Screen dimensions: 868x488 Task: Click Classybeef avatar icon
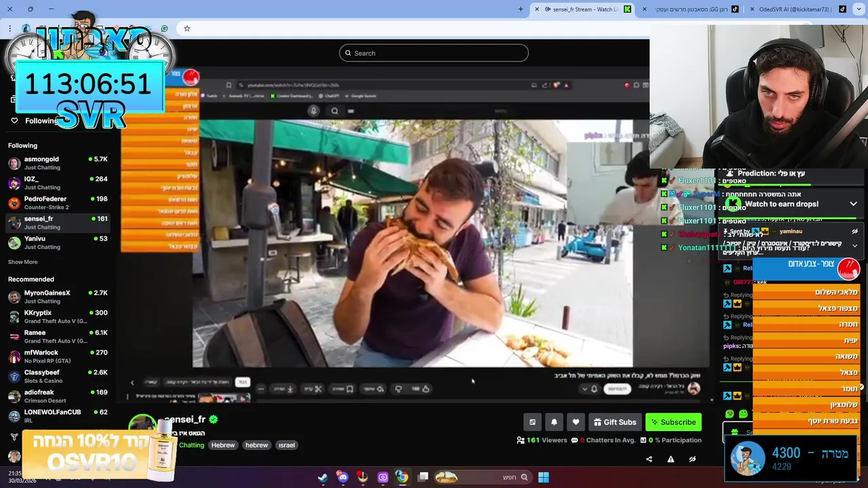[14, 376]
